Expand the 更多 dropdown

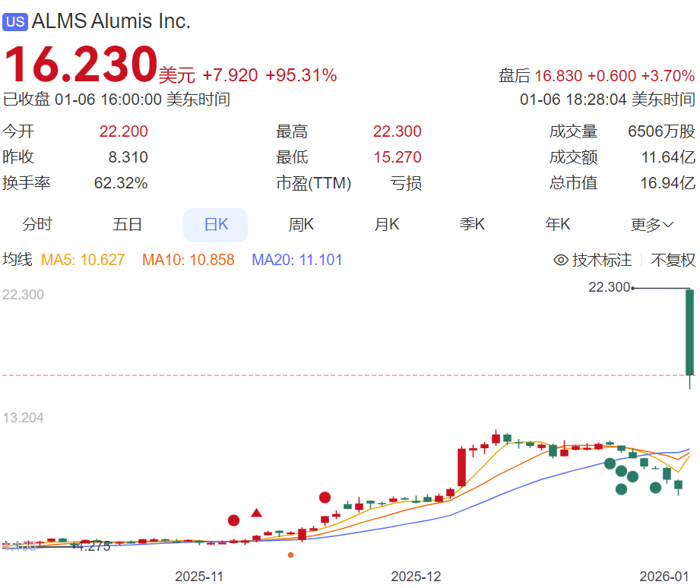point(652,224)
